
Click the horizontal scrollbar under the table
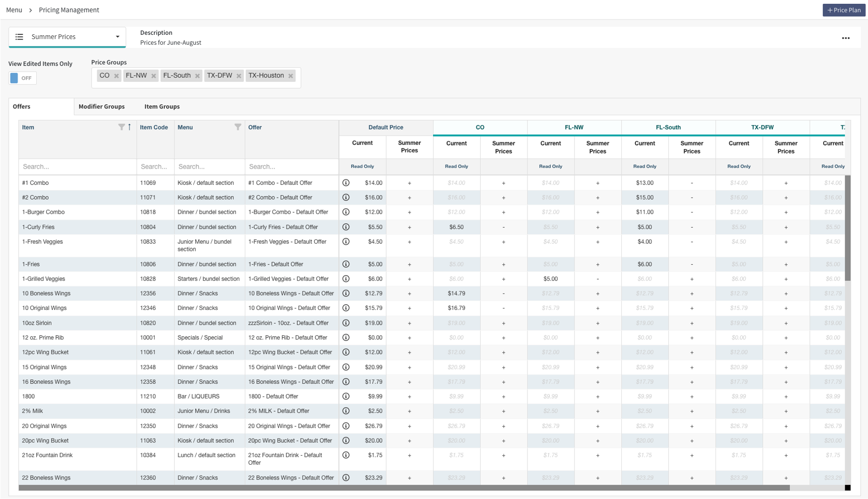pyautogui.click(x=404, y=488)
